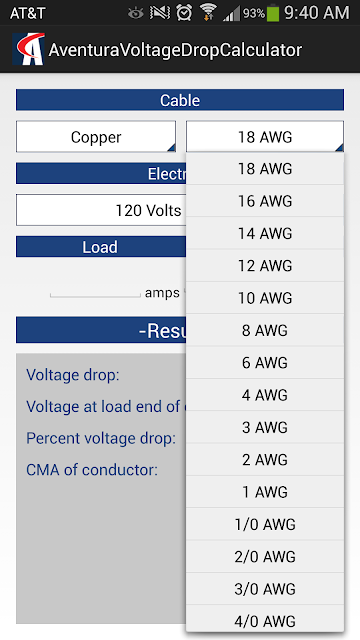The width and height of the screenshot is (360, 640).
Task: Focus the amps input field
Action: [95, 290]
